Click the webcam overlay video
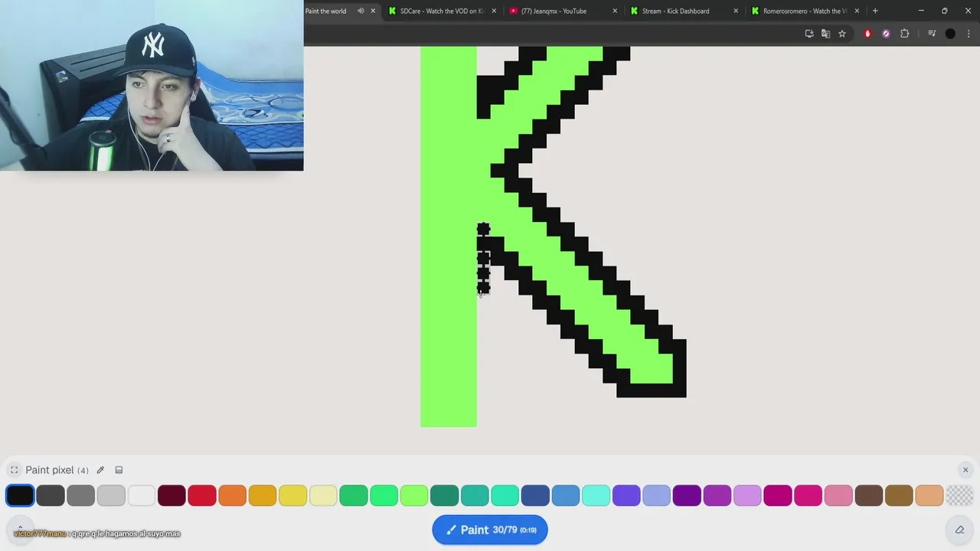980x551 pixels. coord(152,85)
